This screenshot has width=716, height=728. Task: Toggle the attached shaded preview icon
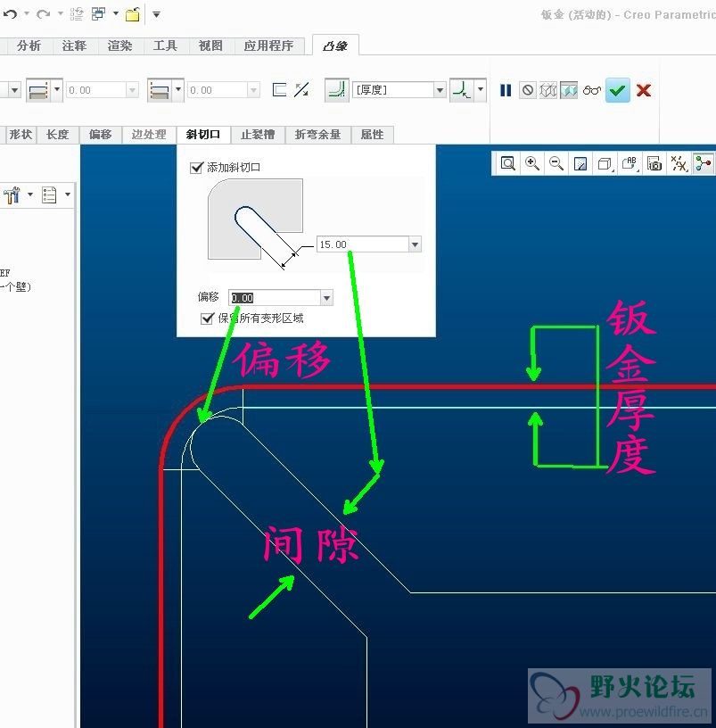click(569, 89)
